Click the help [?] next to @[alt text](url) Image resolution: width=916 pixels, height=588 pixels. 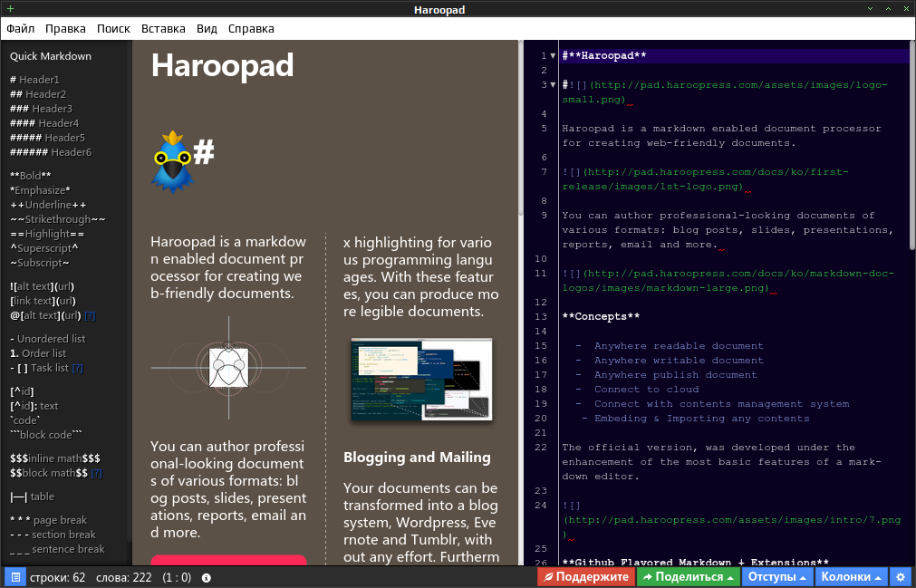point(90,315)
